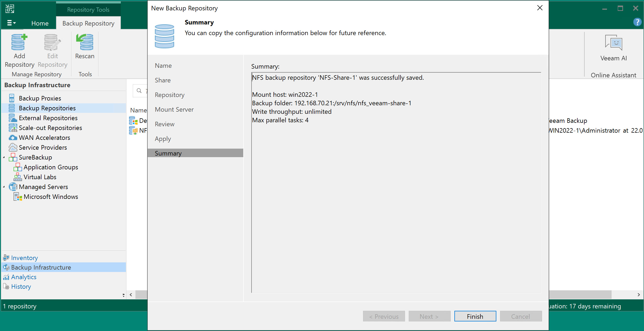Open the Inventory view
This screenshot has width=644, height=331.
[x=24, y=258]
